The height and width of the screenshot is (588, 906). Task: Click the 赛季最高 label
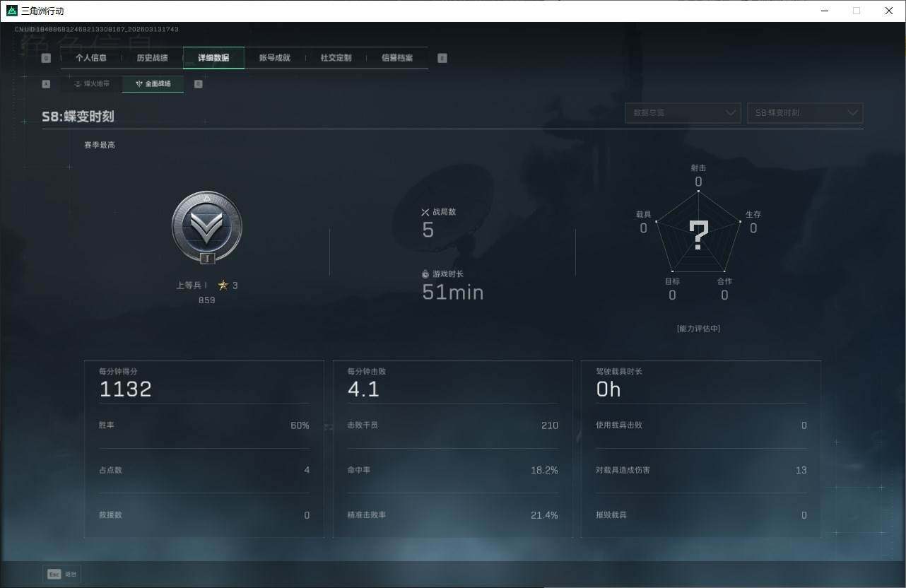(x=100, y=145)
